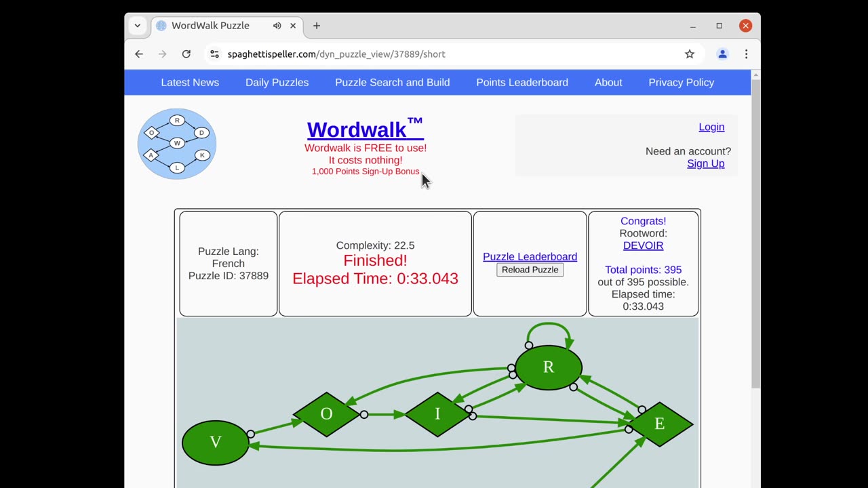Open the browser profile icon

tap(722, 54)
